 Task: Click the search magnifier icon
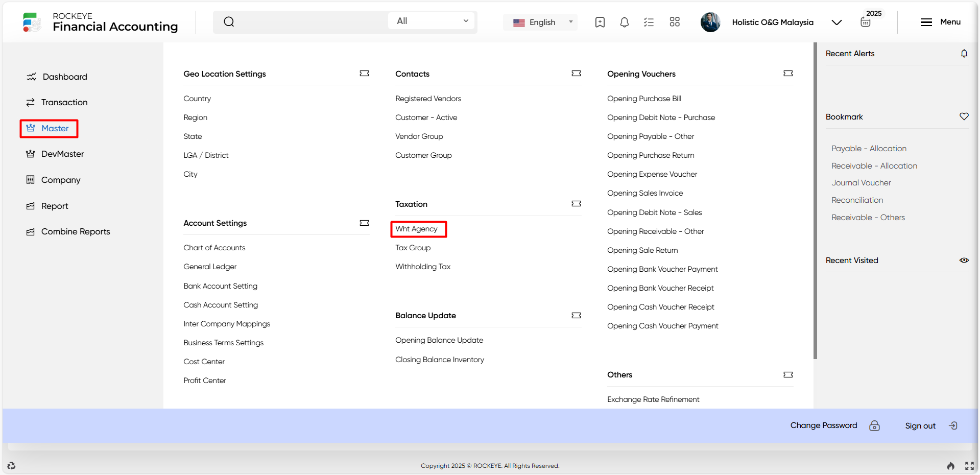tap(229, 21)
